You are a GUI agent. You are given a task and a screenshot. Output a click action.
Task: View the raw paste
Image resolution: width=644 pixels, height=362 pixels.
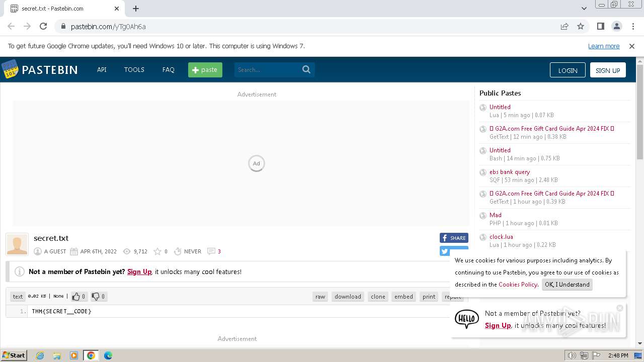coord(320,297)
